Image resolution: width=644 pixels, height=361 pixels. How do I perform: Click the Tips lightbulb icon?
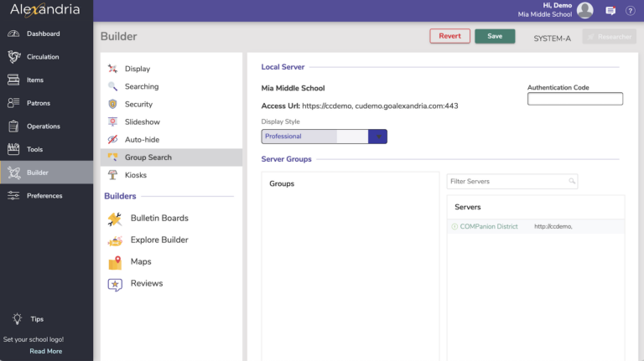point(17,319)
